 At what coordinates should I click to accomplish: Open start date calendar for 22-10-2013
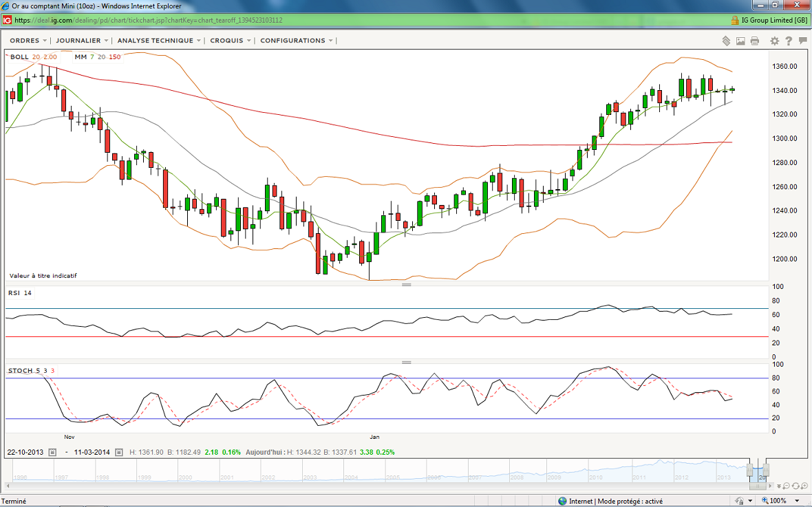coord(52,452)
